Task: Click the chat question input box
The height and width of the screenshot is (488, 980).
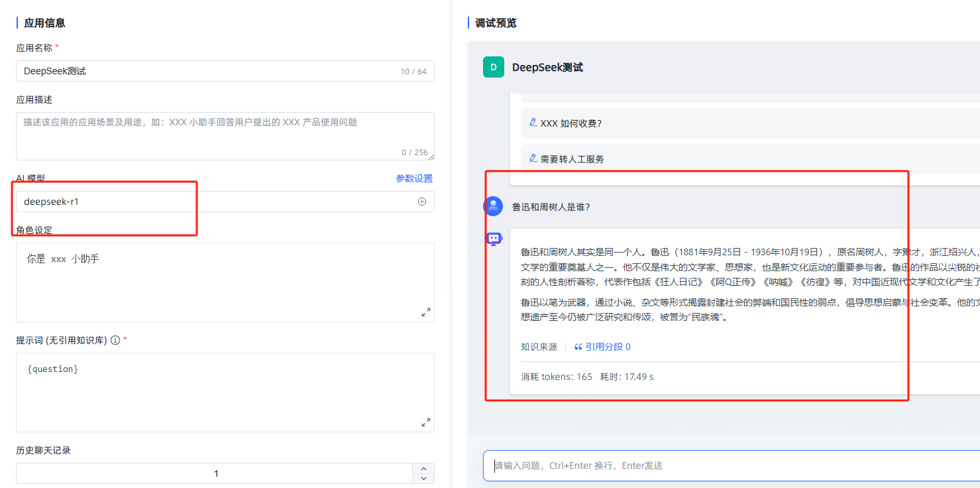Action: click(x=732, y=465)
